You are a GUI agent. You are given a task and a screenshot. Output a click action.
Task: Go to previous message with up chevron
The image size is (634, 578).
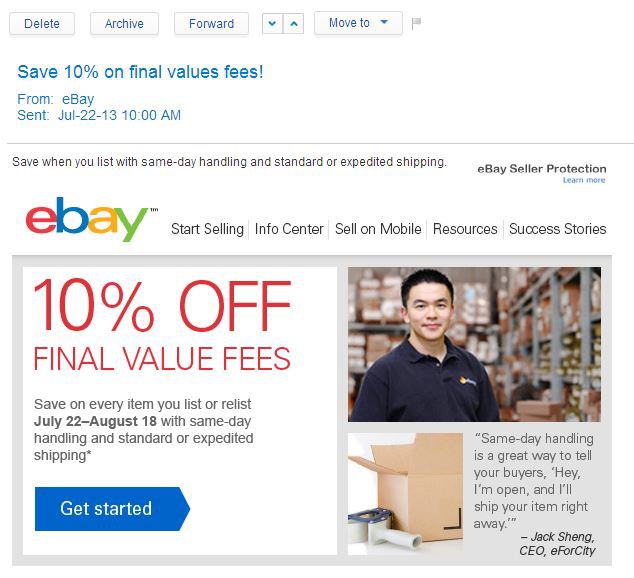(x=294, y=23)
